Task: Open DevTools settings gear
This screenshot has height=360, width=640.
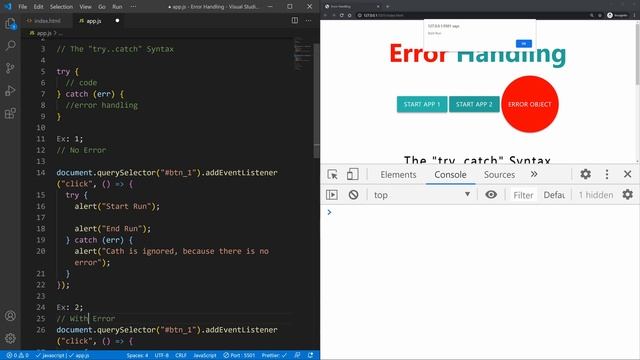Action: pyautogui.click(x=585, y=174)
